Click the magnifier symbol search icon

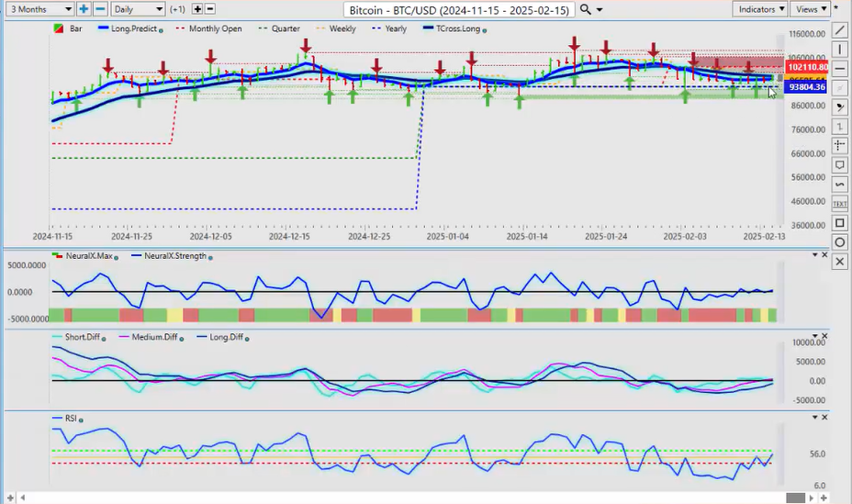click(x=586, y=9)
